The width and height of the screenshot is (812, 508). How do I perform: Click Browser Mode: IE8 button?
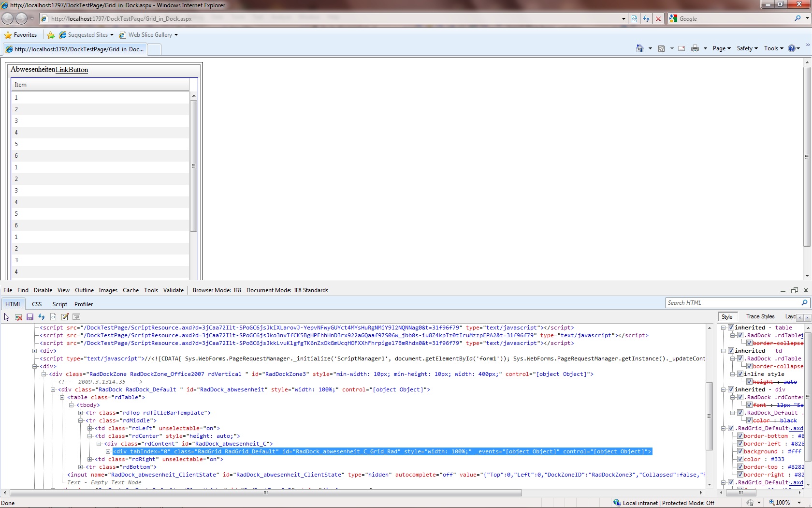(217, 290)
